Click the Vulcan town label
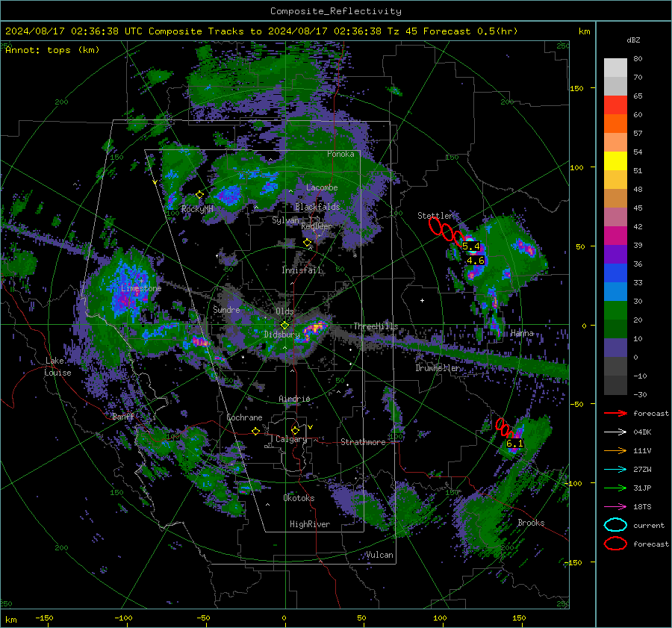The width and height of the screenshot is (672, 628). (379, 555)
